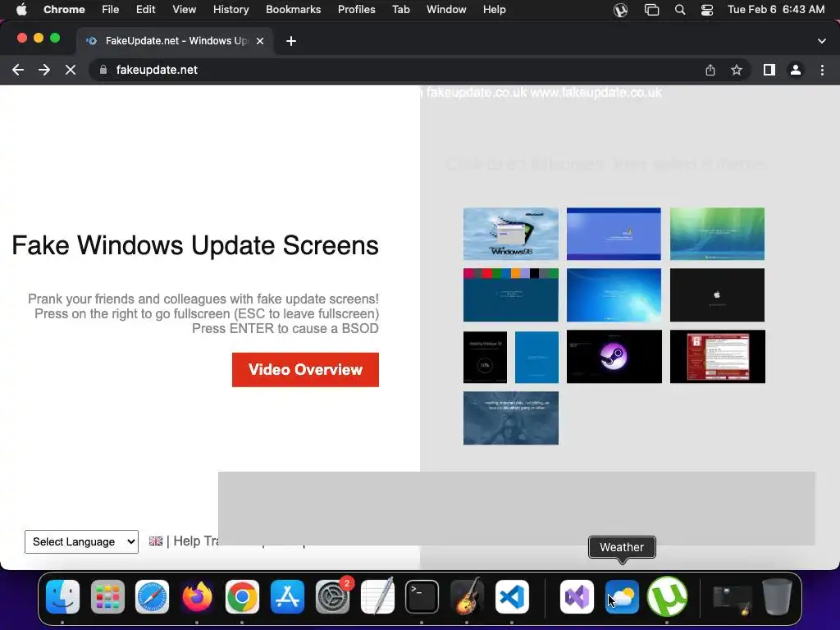Screen dimensions: 840x630
Task: Open Launchpad in the Dock
Action: pos(107,596)
